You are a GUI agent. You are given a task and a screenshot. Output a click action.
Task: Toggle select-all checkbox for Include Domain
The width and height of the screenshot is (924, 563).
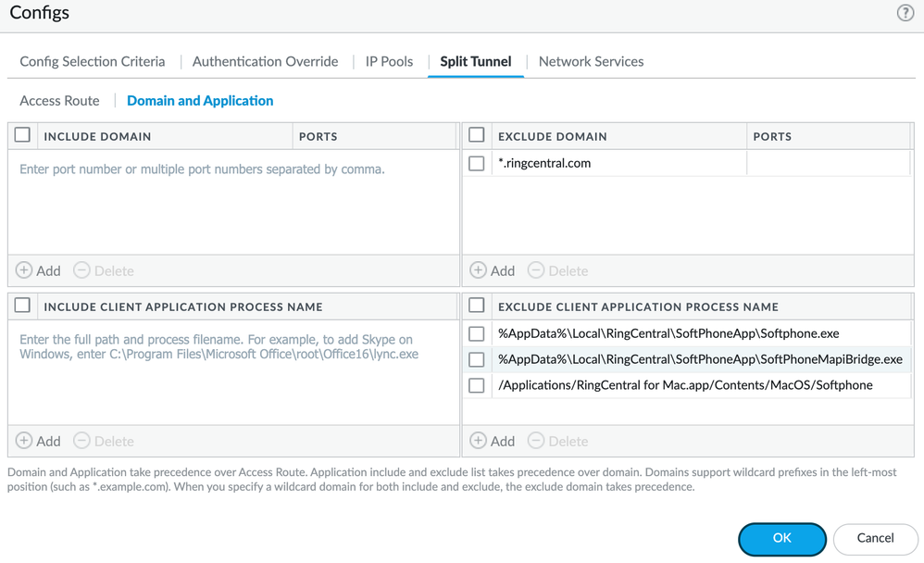coord(23,135)
